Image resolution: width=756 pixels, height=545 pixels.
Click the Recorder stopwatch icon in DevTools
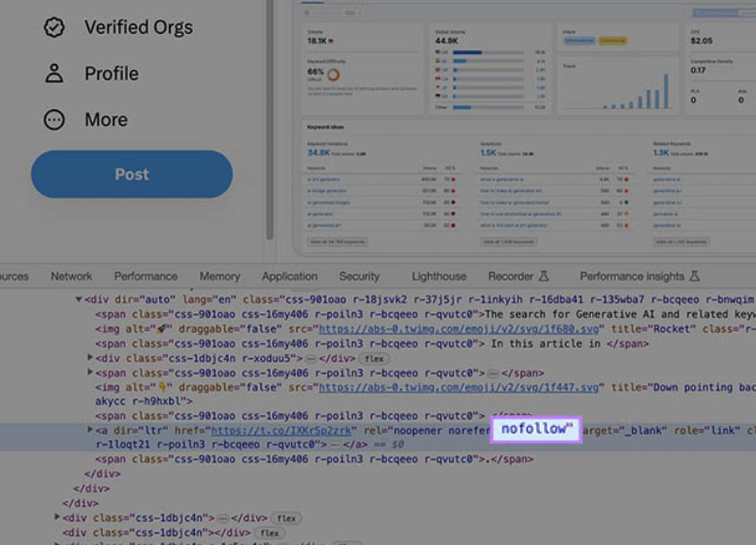[x=545, y=276]
